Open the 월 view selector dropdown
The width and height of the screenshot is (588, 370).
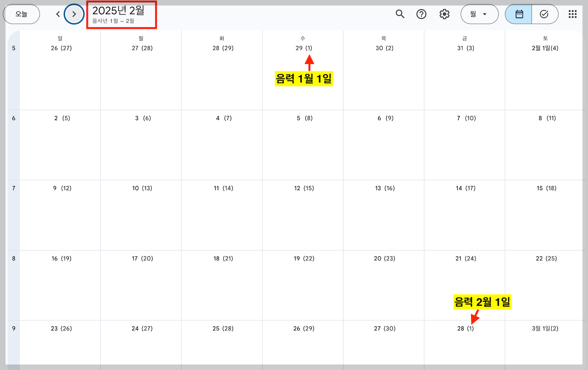tap(479, 14)
